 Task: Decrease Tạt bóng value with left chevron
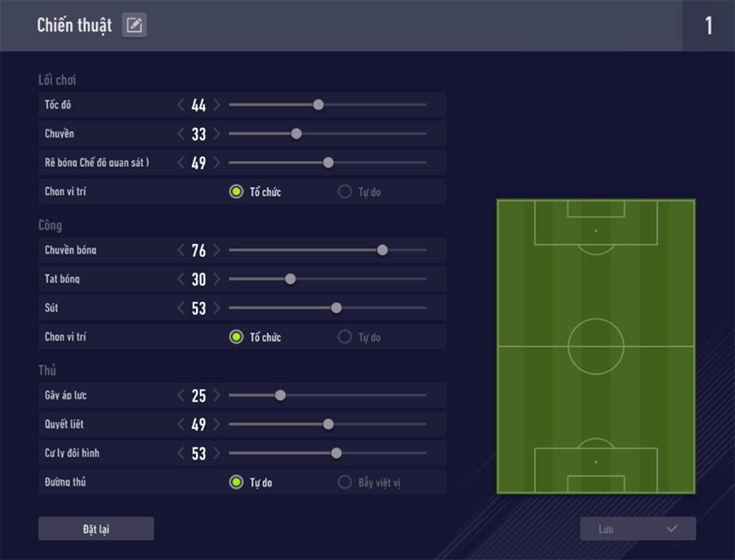pos(181,279)
